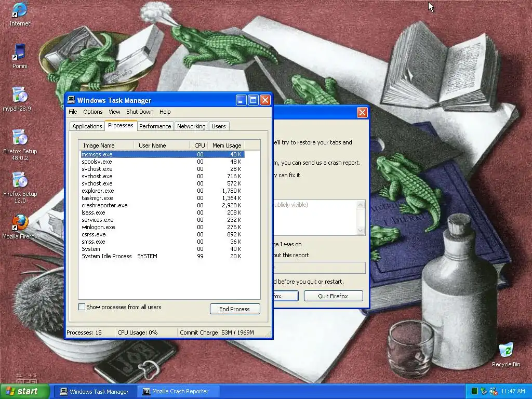This screenshot has height=399, width=532.
Task: Select the spoolsv.exe process
Action: pos(162,162)
